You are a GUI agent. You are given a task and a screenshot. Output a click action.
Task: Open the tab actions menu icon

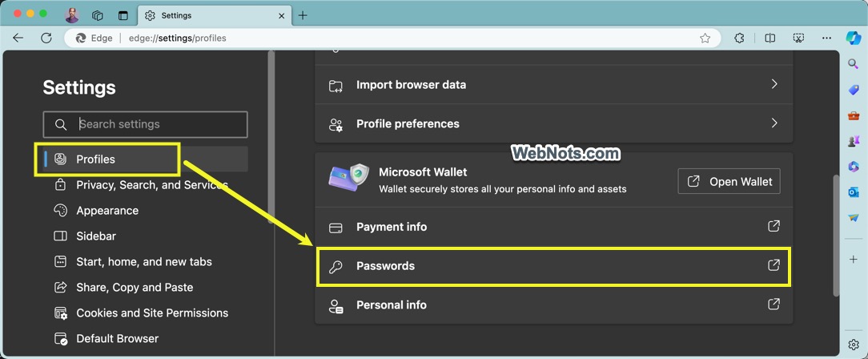click(123, 15)
